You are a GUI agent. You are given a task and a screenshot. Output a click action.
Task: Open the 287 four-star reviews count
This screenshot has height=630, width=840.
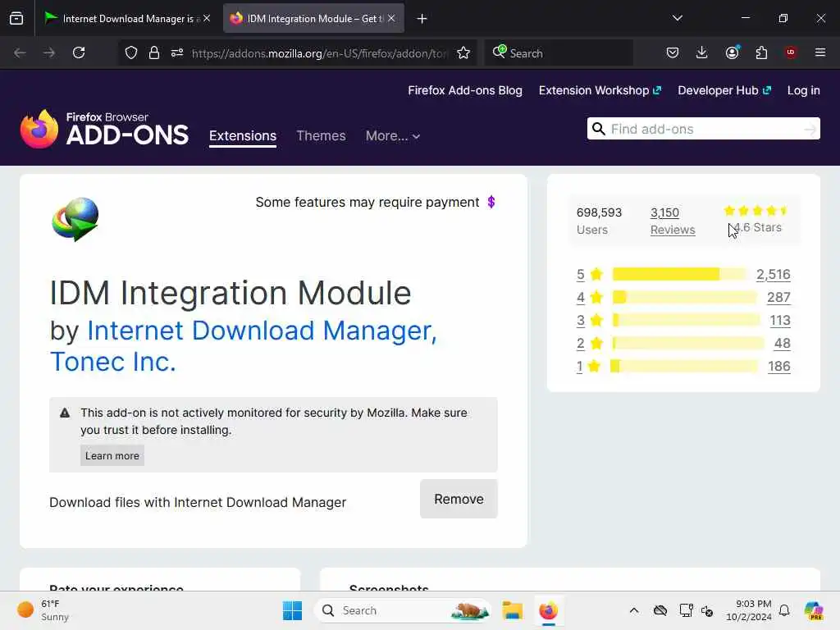pyautogui.click(x=778, y=297)
